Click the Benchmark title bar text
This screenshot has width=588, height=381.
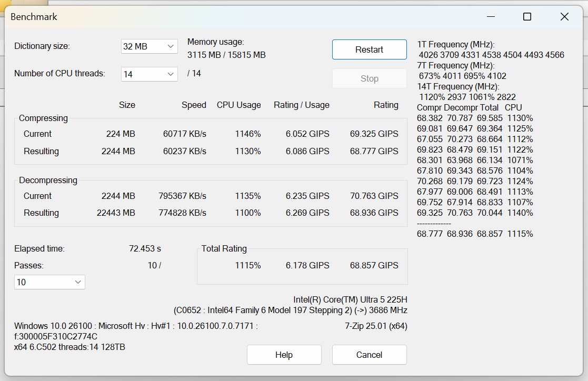coord(34,17)
